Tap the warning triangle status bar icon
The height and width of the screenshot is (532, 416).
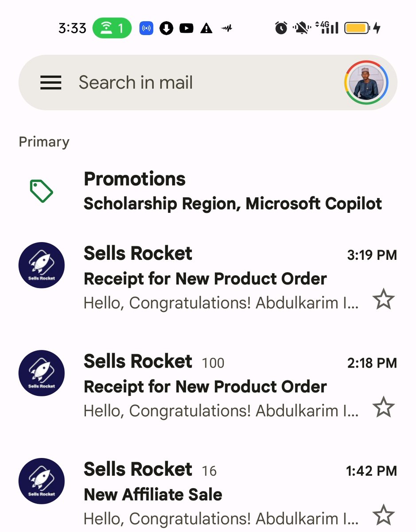click(x=206, y=28)
